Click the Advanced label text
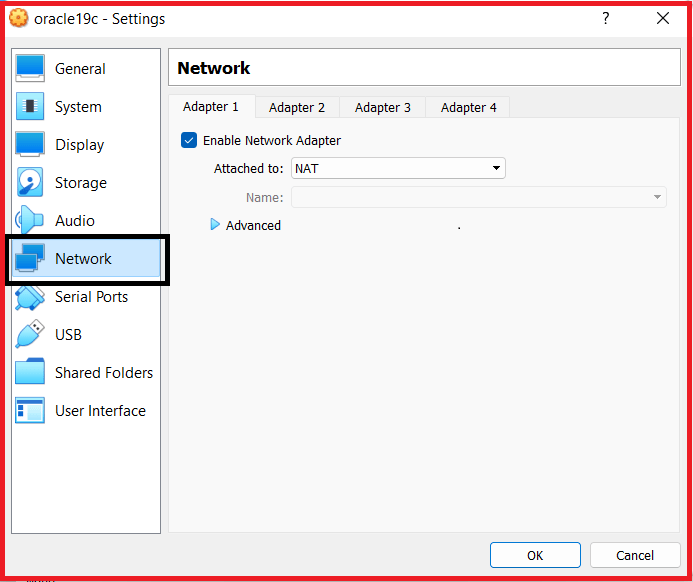Viewport: 693px width, 582px height. pyautogui.click(x=253, y=225)
